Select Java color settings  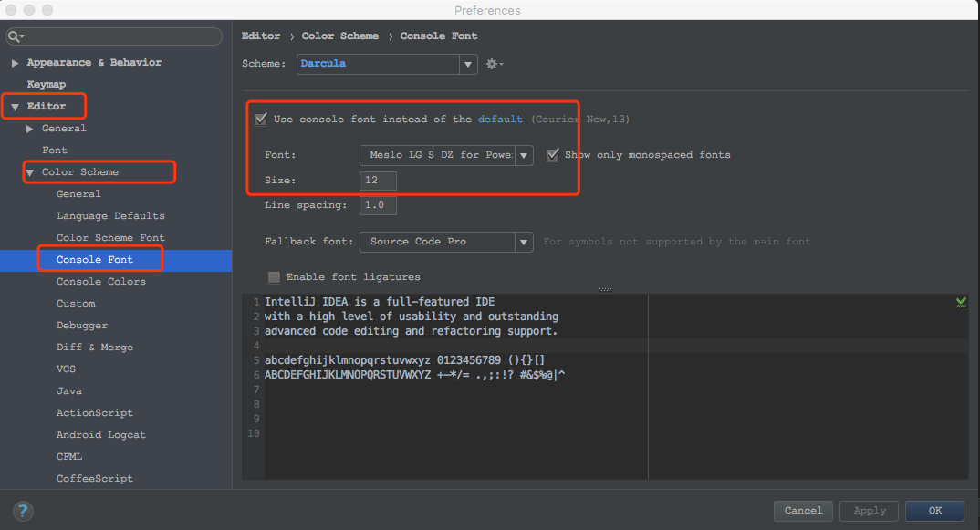(69, 390)
